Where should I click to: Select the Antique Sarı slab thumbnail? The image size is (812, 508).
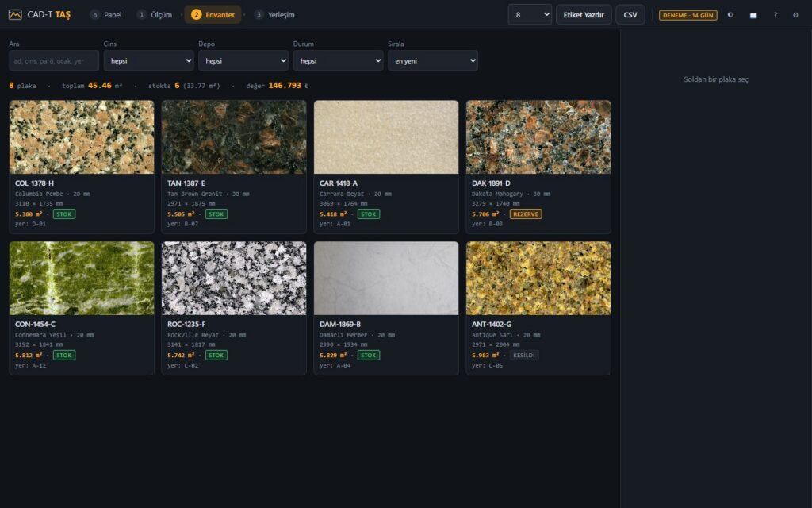pyautogui.click(x=538, y=278)
